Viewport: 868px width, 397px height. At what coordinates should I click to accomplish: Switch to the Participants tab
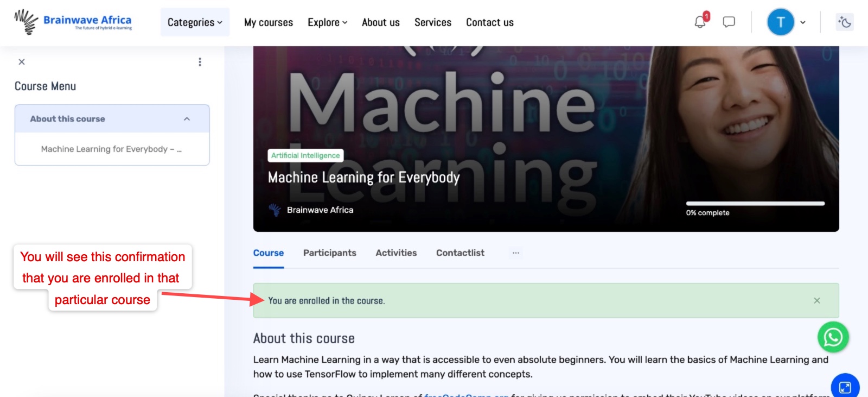(x=329, y=253)
